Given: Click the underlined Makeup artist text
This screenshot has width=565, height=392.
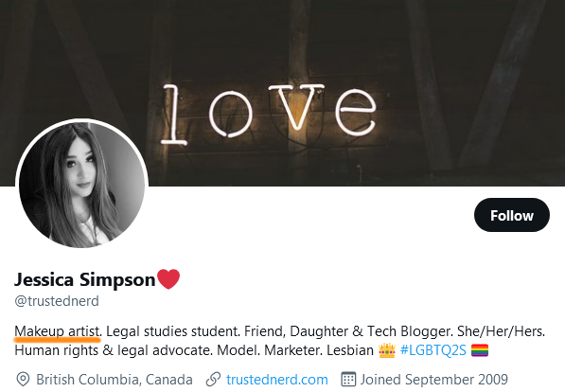Looking at the screenshot, I should 58,331.
